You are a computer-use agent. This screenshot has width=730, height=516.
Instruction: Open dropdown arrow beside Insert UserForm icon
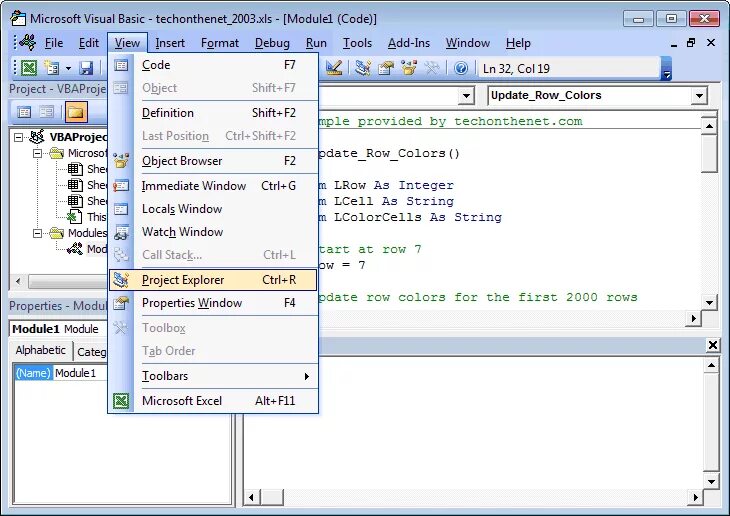click(68, 68)
